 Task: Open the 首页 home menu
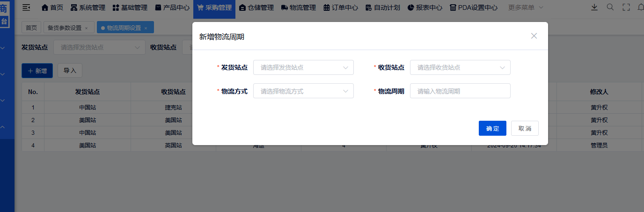point(52,7)
